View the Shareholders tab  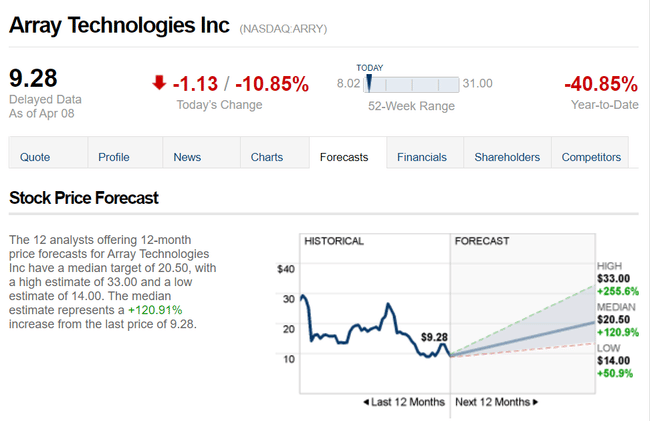pos(507,157)
